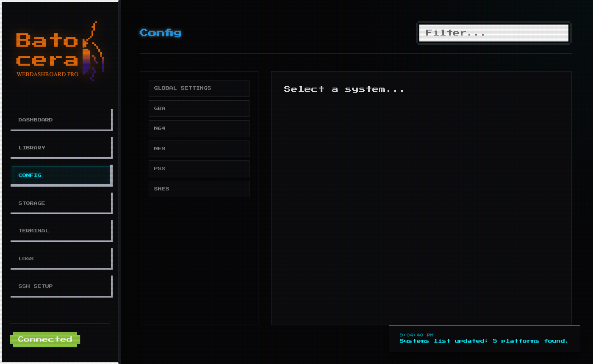View the Logs page

point(61,259)
